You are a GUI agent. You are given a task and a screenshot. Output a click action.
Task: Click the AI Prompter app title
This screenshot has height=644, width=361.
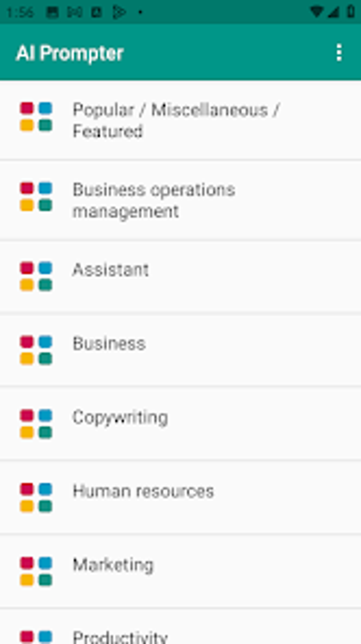click(x=70, y=53)
